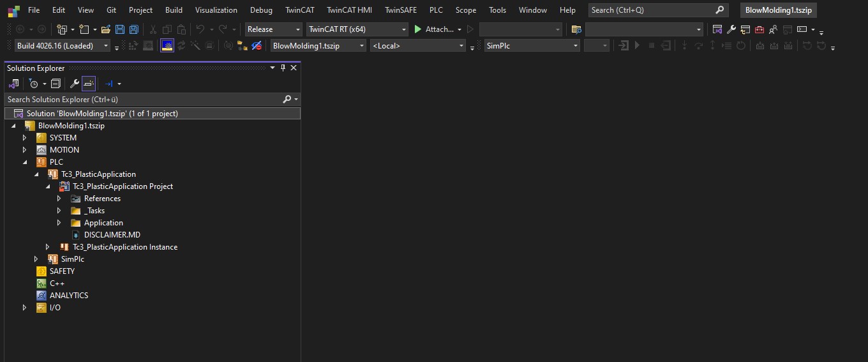Select the C++ tree item
Image resolution: width=868 pixels, height=362 pixels.
tap(57, 283)
